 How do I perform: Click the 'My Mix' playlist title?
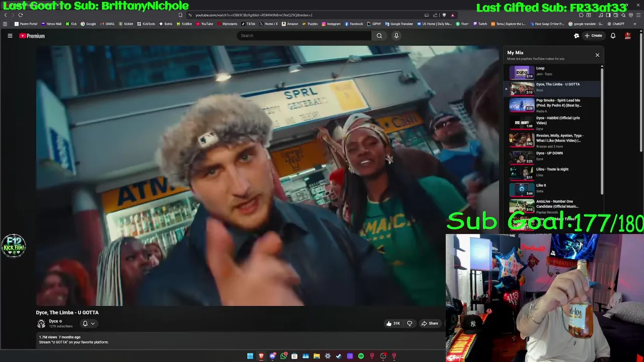pyautogui.click(x=515, y=53)
